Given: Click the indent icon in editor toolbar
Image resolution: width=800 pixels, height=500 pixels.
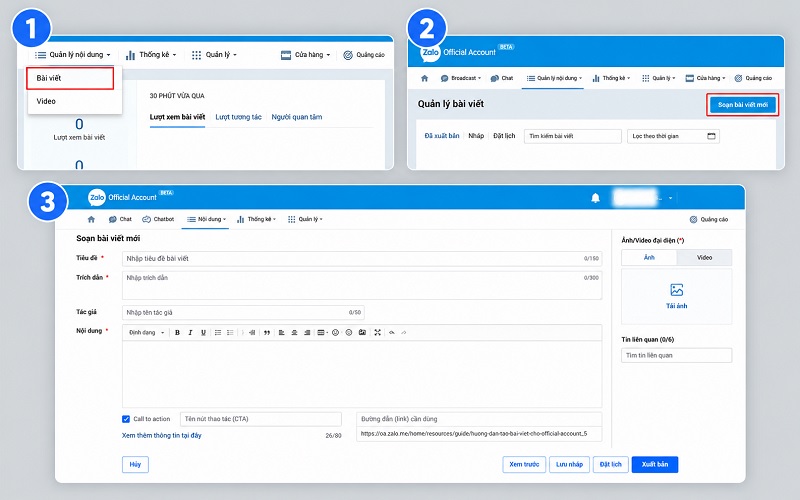Looking at the screenshot, I should [252, 333].
